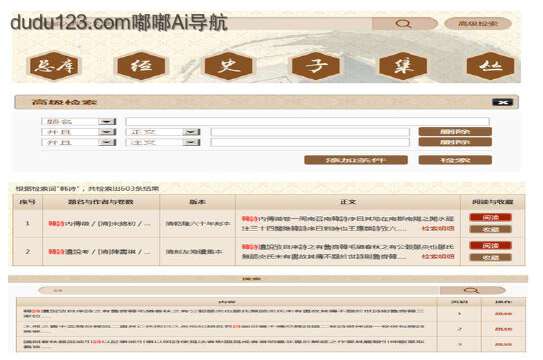The image size is (543, 360).
Task: Select the 丛 hexagon category
Action: pyautogui.click(x=490, y=66)
